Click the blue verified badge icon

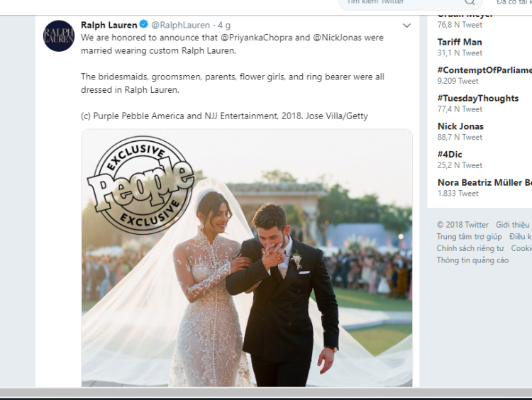(144, 25)
